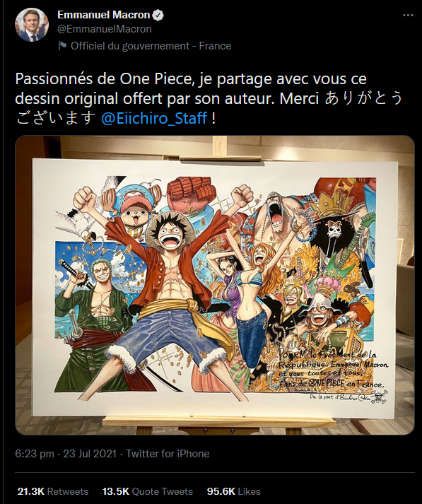
Task: Click Emmanuel Macron's profile avatar
Action: (32, 25)
